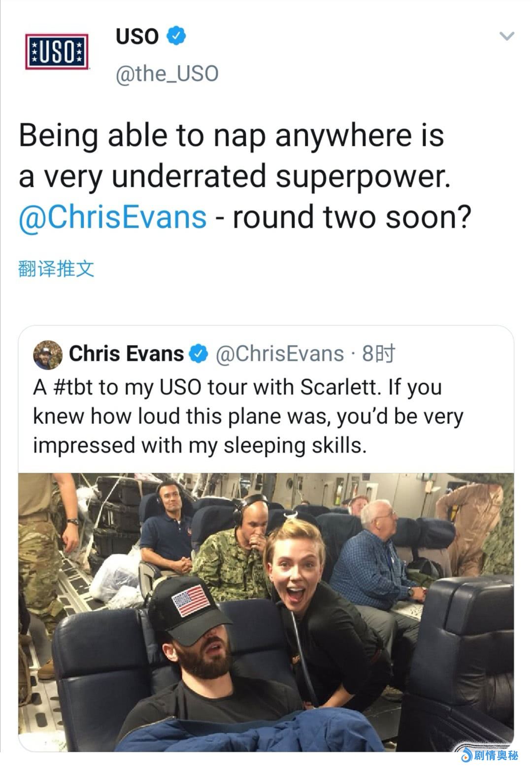
Task: Open the quoted tweet text about sleeping skills
Action: [x=248, y=417]
